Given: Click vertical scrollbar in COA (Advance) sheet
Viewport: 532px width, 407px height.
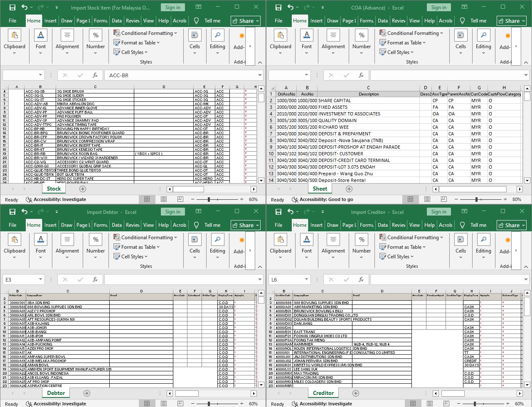Looking at the screenshot, I should tap(527, 135).
